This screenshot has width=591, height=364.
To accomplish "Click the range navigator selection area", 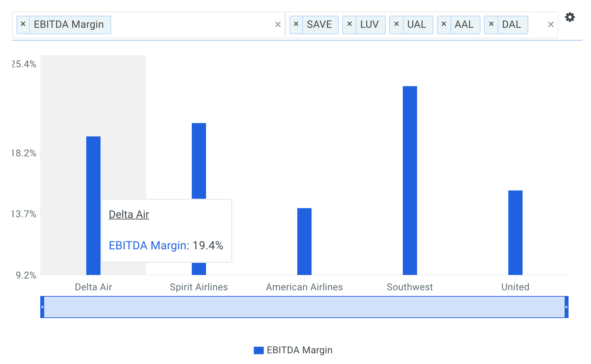I will click(304, 307).
